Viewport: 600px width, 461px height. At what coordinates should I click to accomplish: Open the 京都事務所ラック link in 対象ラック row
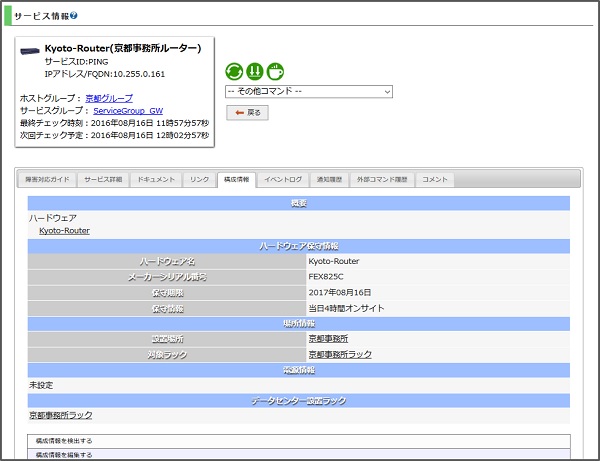pyautogui.click(x=340, y=354)
